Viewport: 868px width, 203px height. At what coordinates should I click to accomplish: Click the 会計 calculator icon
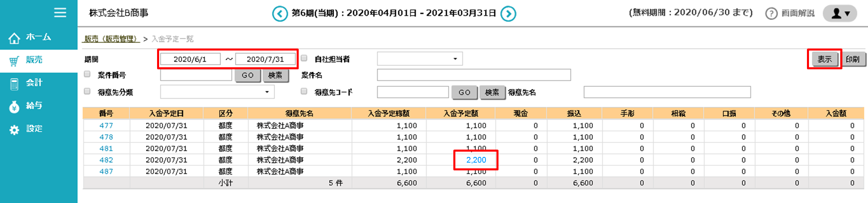tap(14, 84)
